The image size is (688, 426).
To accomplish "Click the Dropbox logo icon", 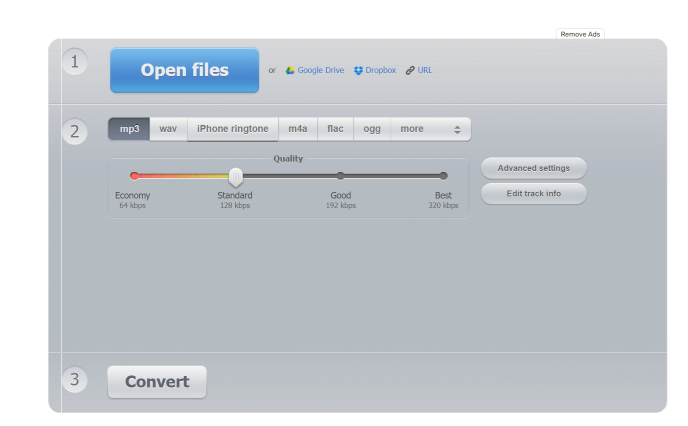I will pyautogui.click(x=358, y=70).
